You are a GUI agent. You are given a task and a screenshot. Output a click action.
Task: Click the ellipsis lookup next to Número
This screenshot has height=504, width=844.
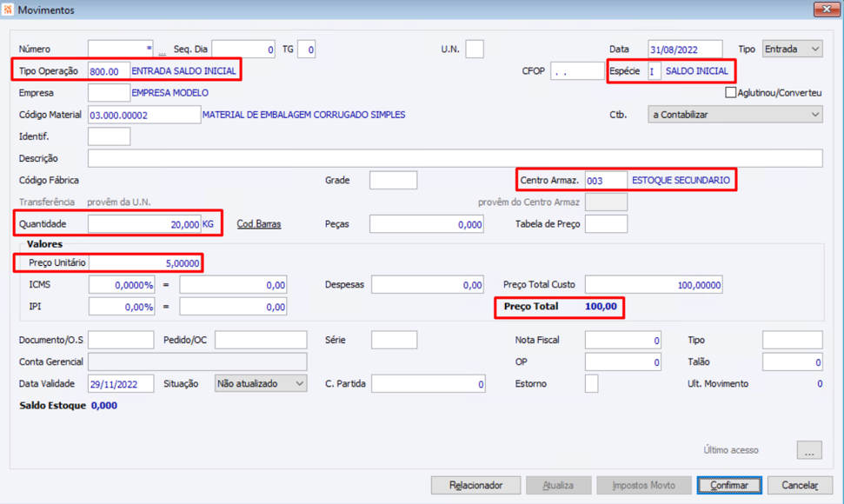tap(162, 51)
